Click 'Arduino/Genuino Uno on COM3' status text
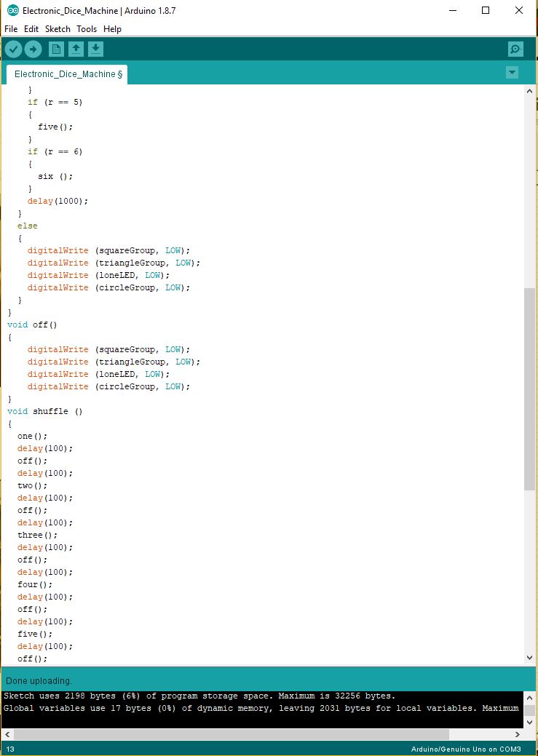Viewport: 538px width, 756px height. [x=466, y=749]
